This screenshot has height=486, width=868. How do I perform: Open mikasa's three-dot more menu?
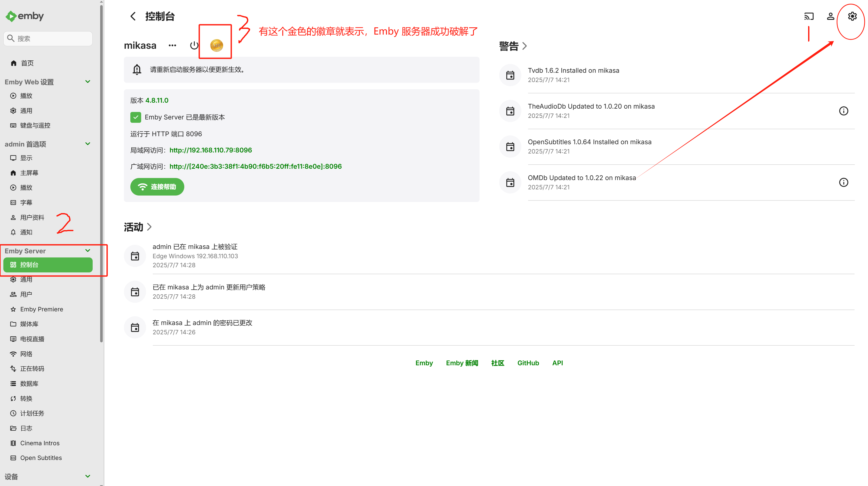[172, 45]
